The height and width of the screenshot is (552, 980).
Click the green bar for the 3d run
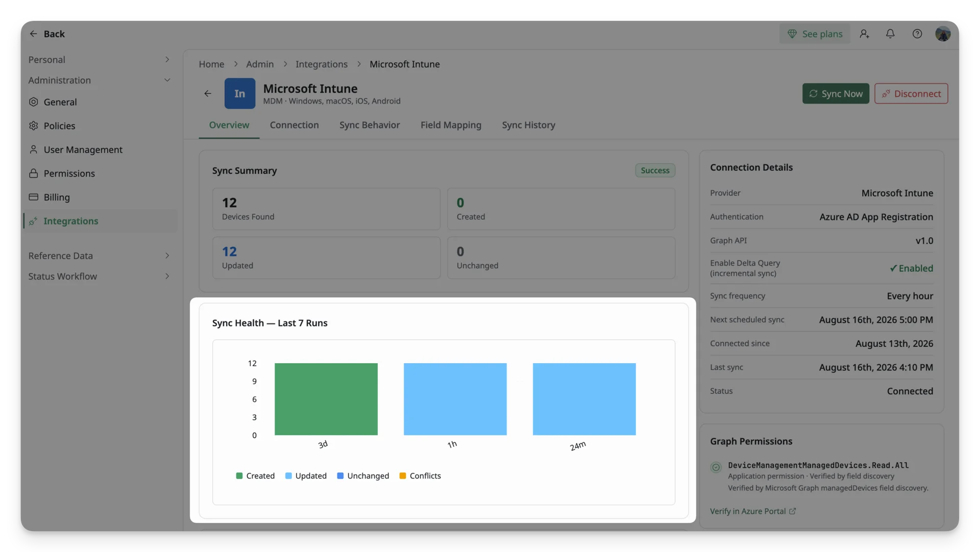[x=326, y=399]
